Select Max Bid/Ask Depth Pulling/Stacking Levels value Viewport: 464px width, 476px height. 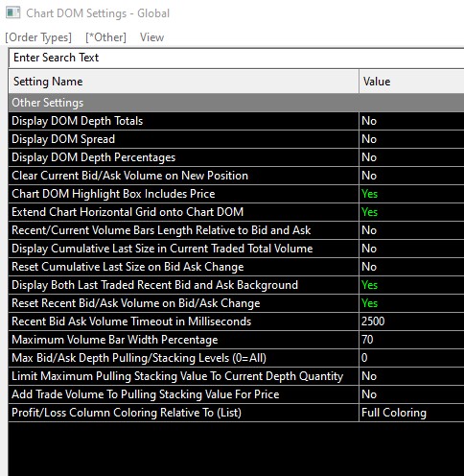(x=411, y=358)
